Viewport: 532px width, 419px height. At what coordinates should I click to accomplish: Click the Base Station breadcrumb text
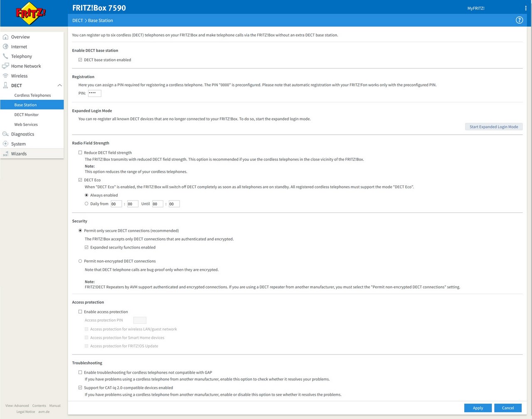pos(101,20)
